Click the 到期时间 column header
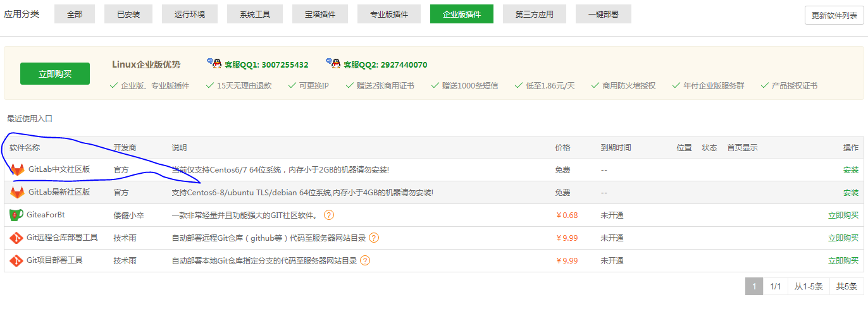Viewport: 868px width, 309px height. point(616,148)
